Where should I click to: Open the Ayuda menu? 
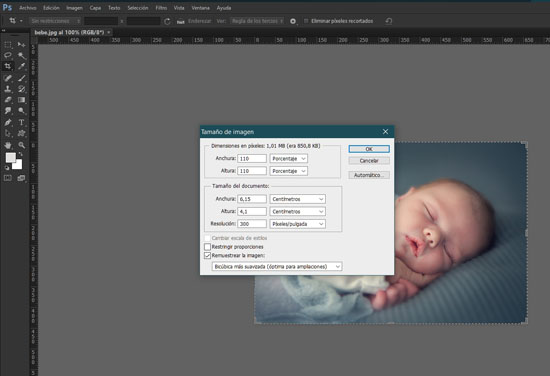pos(224,8)
